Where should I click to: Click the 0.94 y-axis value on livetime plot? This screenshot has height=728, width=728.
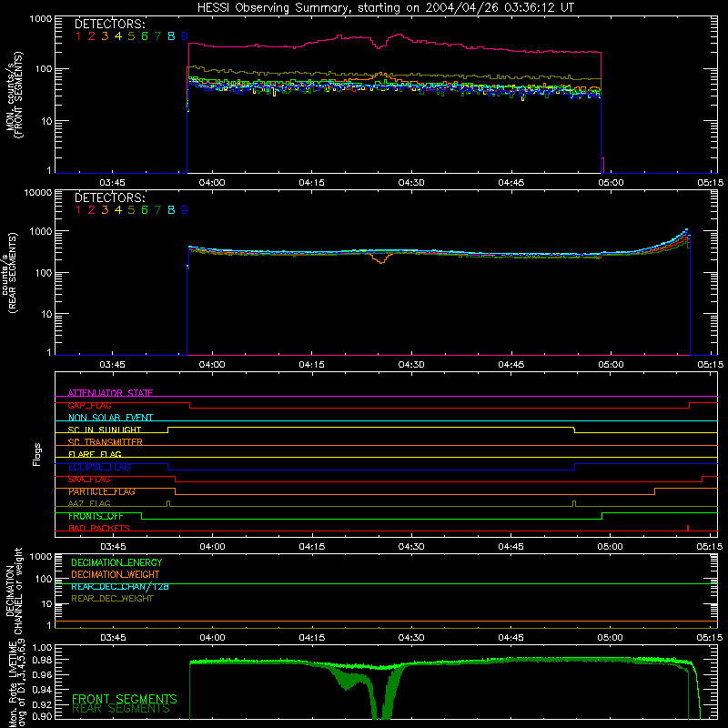pyautogui.click(x=43, y=690)
